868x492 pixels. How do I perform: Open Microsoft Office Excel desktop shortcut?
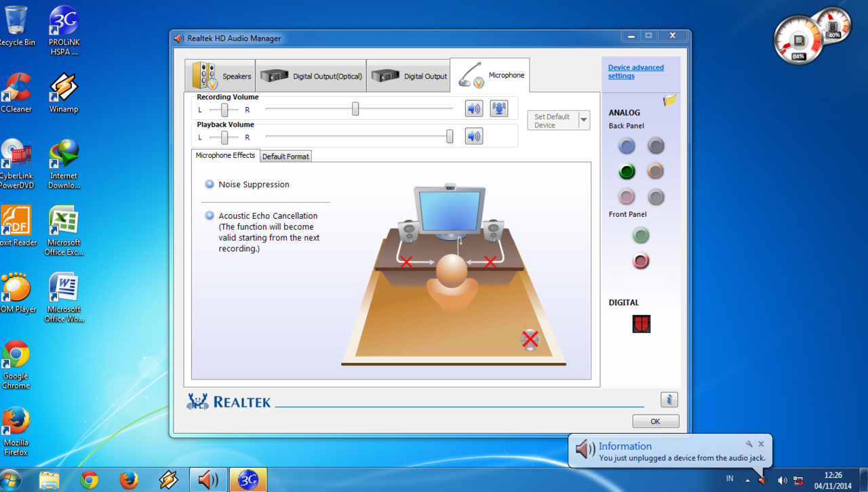[64, 230]
